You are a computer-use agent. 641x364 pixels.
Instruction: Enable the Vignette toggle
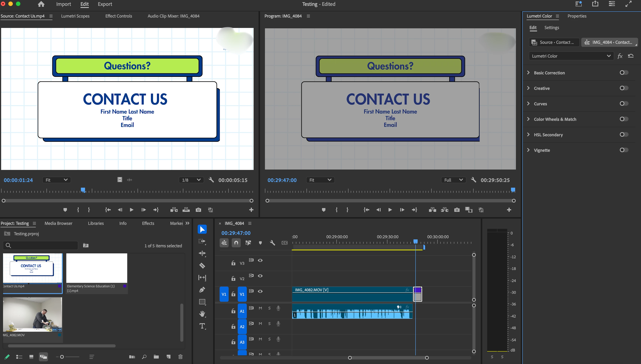tap(624, 150)
